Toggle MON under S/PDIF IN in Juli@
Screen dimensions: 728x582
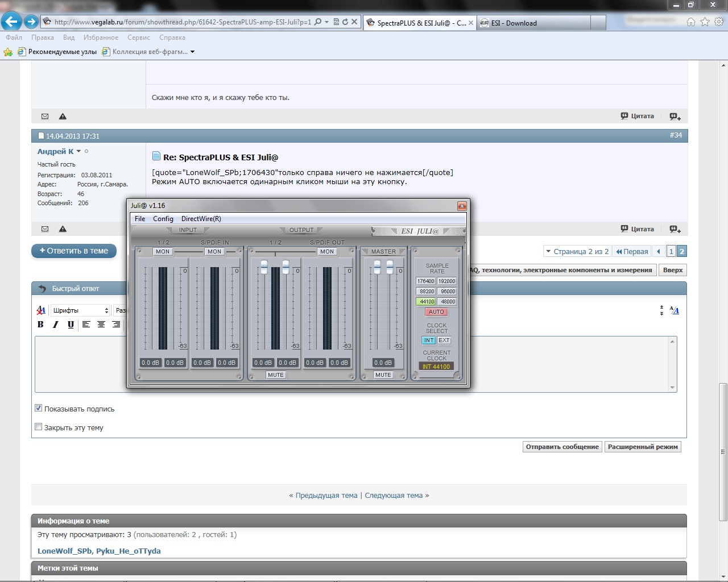point(214,252)
